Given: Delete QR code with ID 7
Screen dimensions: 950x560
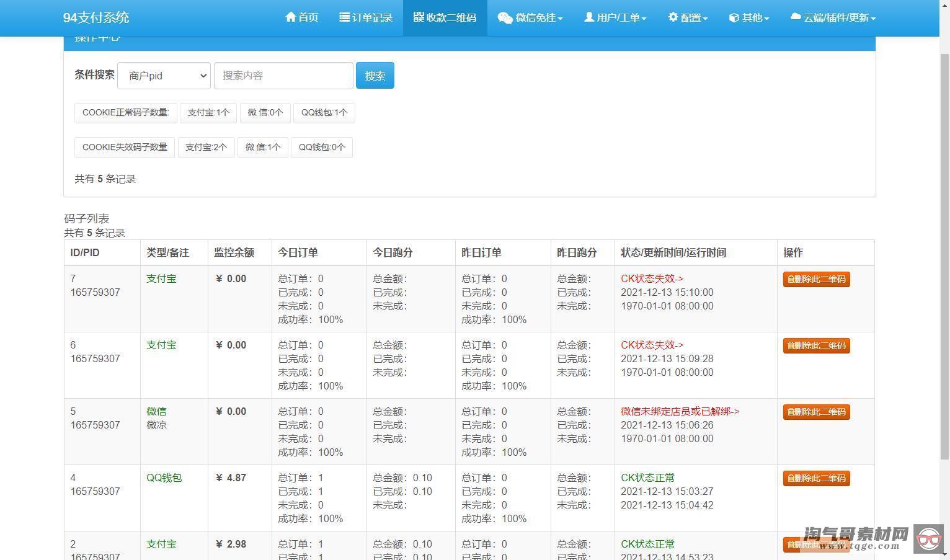Looking at the screenshot, I should pyautogui.click(x=816, y=279).
